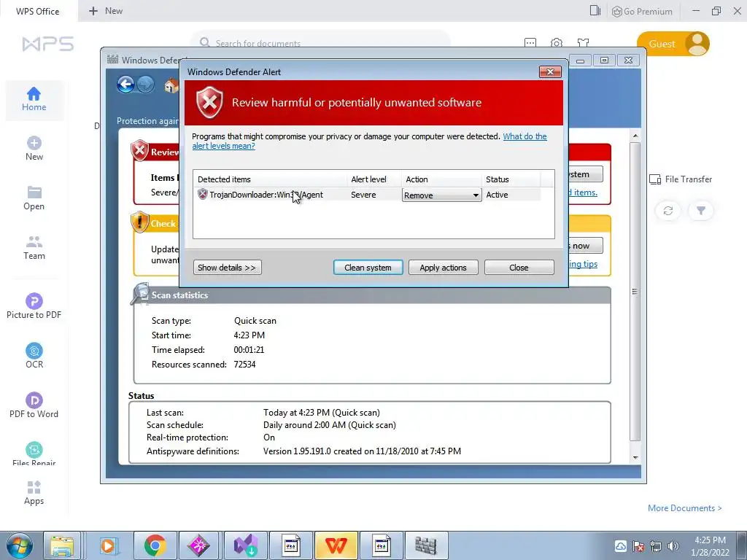Open Windows Defender brick wall taskbar icon
Screen dimensions: 747x560
(425, 545)
